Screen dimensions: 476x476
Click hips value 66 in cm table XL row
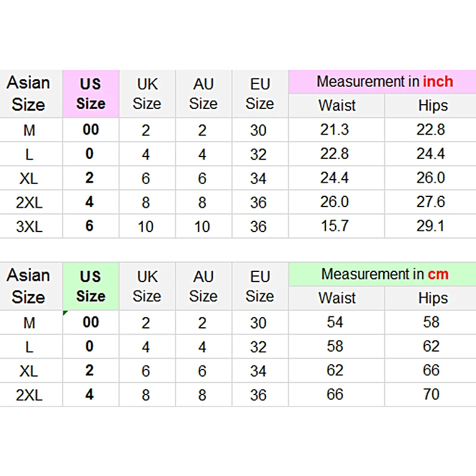431,371
